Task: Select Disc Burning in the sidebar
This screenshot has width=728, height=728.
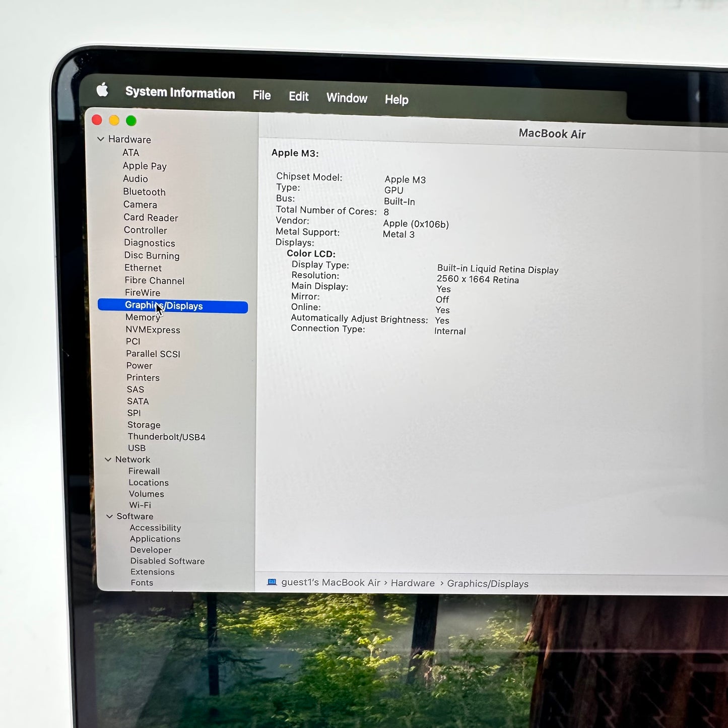Action: (152, 255)
